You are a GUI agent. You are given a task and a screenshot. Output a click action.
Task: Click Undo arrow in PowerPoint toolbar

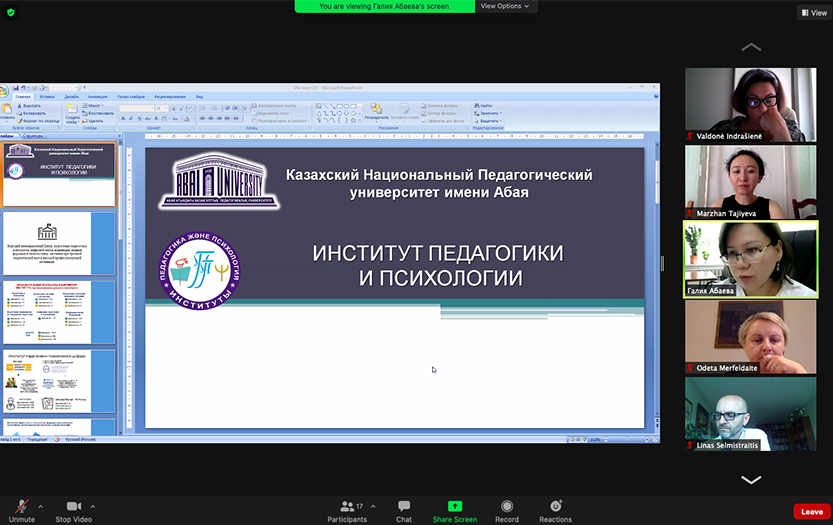(23, 88)
